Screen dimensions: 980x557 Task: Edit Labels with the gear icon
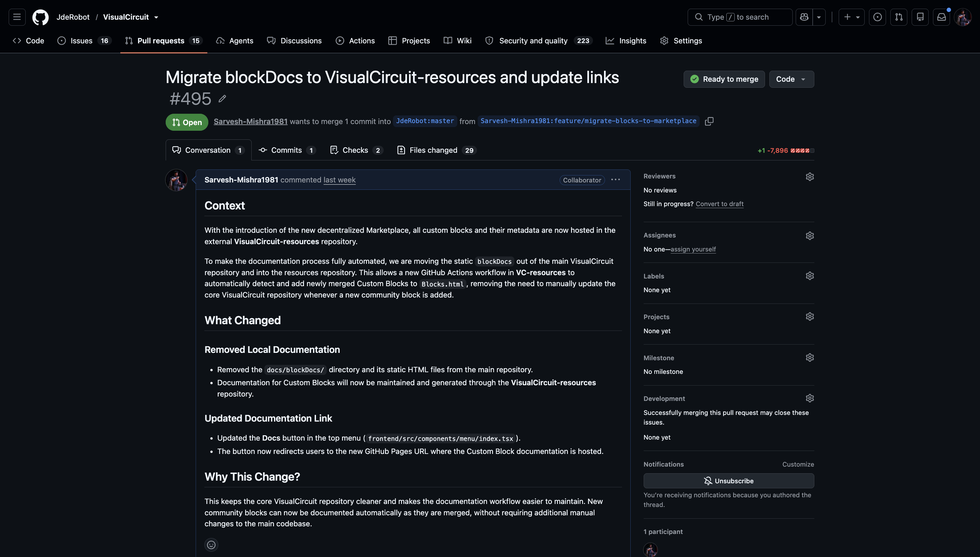point(810,276)
